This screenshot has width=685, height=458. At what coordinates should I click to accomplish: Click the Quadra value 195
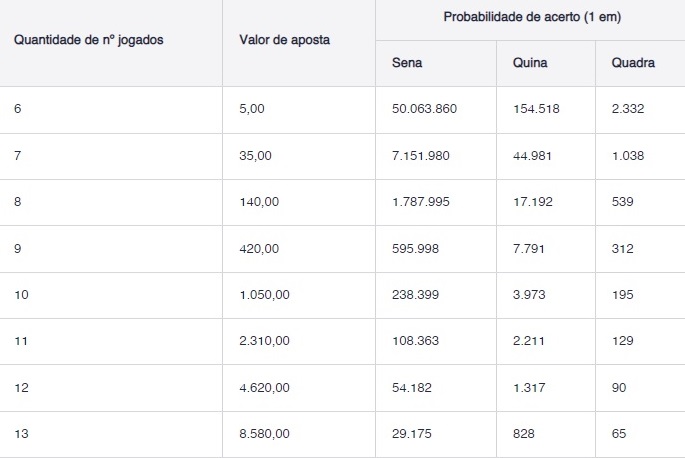click(622, 295)
